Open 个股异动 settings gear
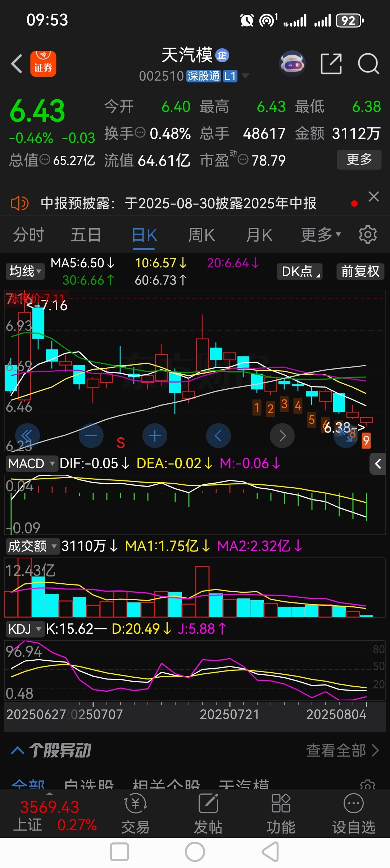This screenshot has width=390, height=868. tap(368, 785)
